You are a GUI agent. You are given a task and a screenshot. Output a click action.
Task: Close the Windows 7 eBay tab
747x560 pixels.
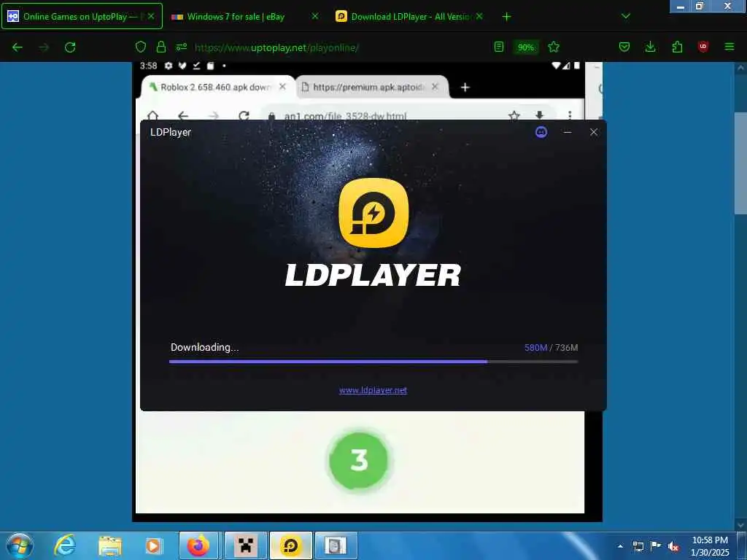pos(315,16)
